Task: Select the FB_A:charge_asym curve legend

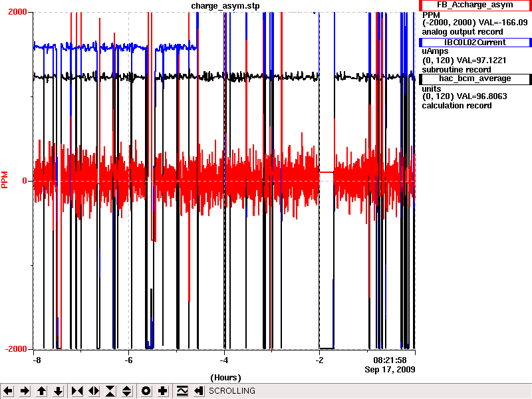Action: click(475, 5)
